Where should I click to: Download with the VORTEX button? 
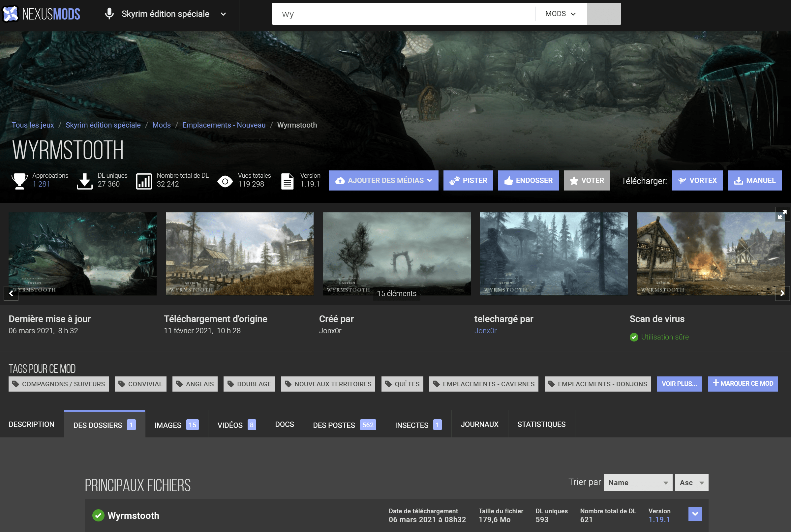697,181
